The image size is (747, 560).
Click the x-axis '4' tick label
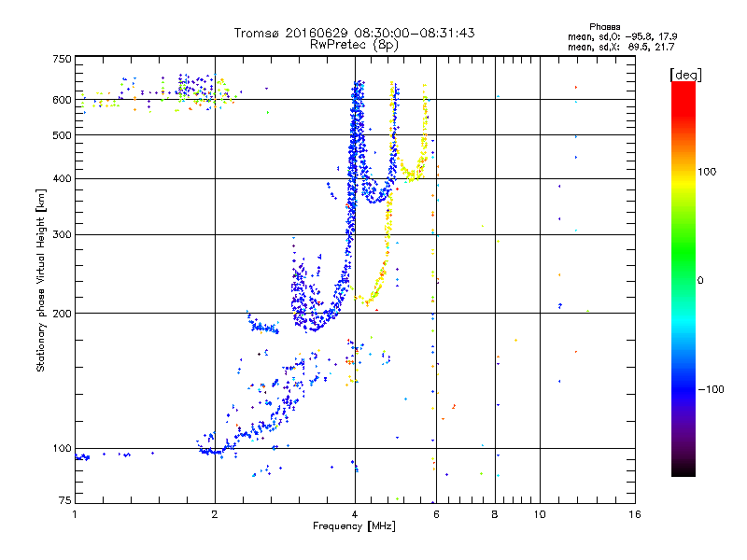click(355, 514)
